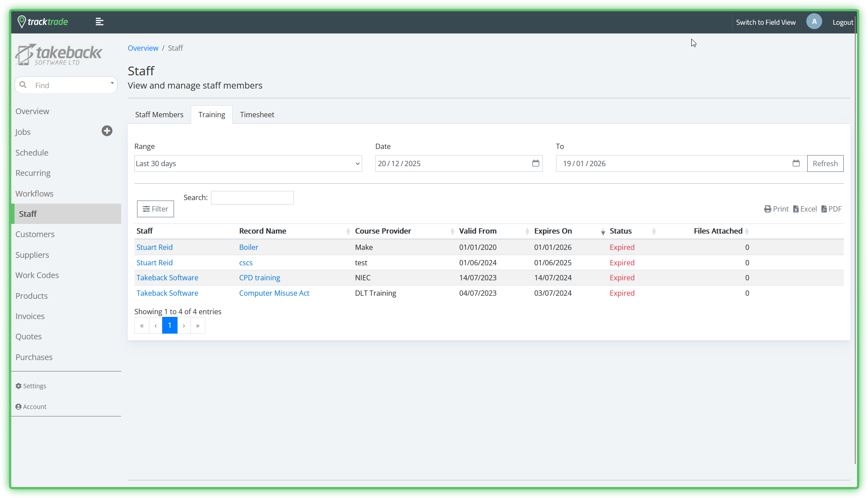Expand the Range dropdown
Viewport: 868px width, 498px height.
coord(248,164)
